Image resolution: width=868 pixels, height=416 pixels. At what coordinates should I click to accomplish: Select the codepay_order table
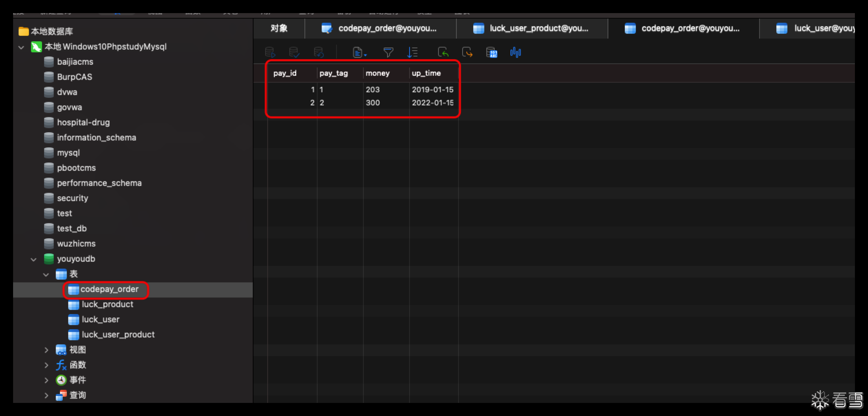(109, 289)
